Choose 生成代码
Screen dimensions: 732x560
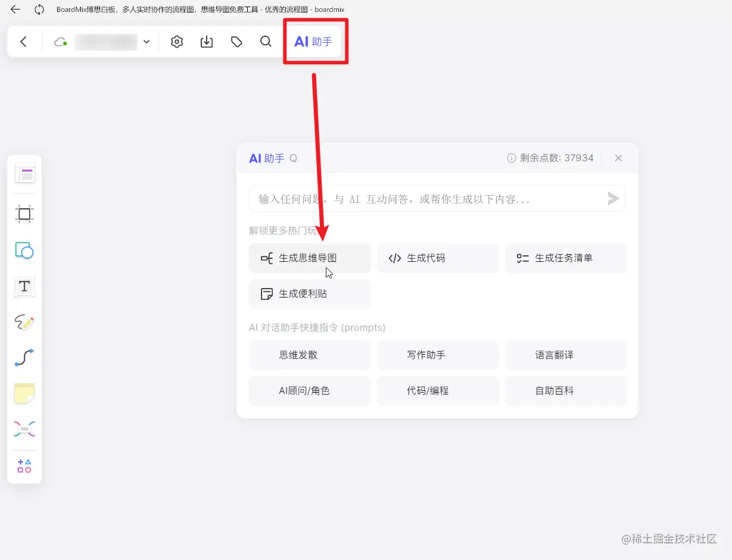click(x=438, y=258)
